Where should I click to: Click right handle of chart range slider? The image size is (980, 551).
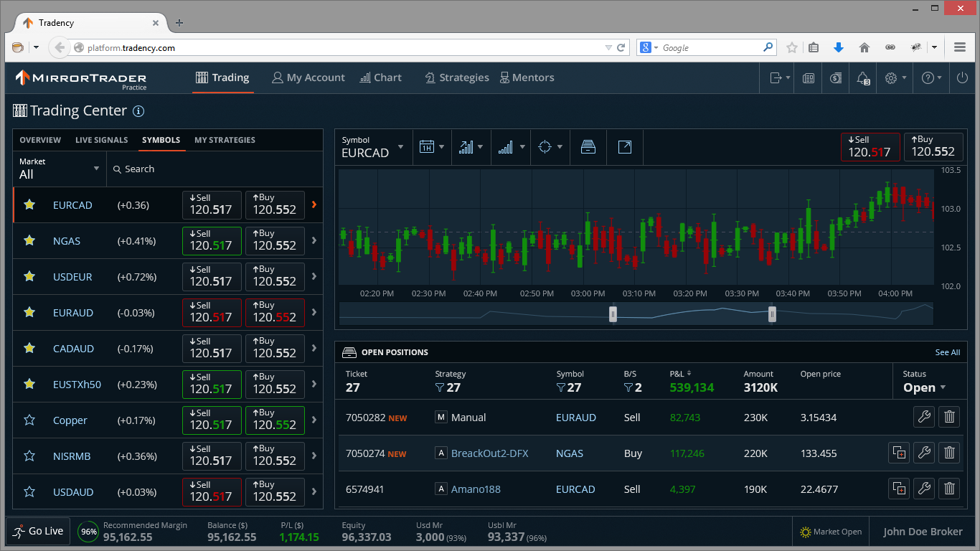coord(772,314)
